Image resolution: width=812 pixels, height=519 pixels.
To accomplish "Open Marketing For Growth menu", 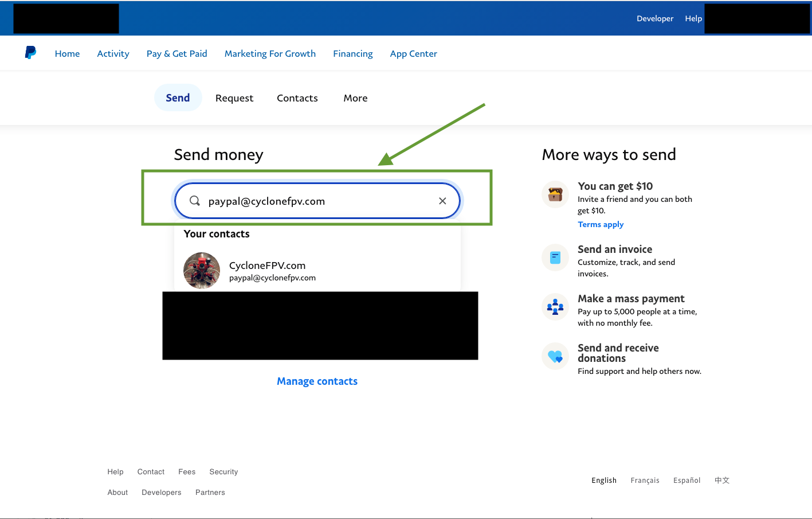I will tap(270, 53).
